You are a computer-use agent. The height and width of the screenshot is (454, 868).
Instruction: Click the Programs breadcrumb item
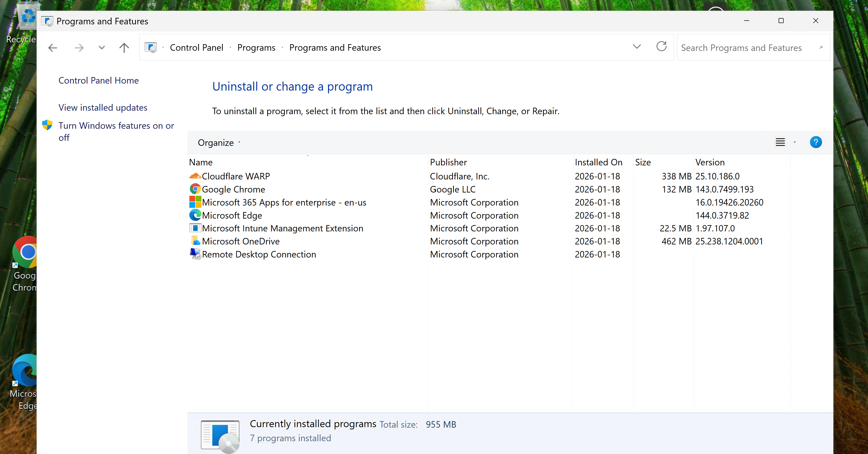click(256, 48)
